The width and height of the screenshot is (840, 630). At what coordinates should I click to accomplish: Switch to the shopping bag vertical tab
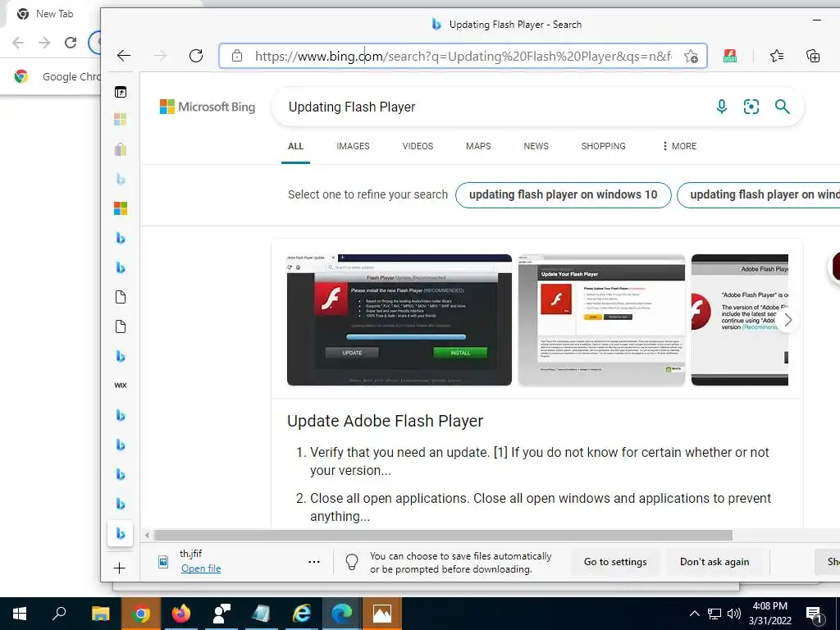click(121, 149)
